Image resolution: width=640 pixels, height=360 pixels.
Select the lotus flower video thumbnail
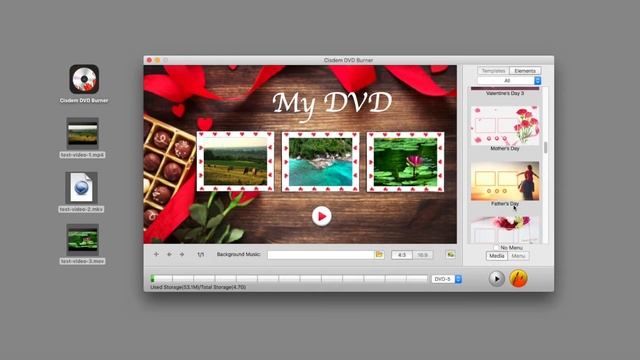pyautogui.click(x=405, y=162)
